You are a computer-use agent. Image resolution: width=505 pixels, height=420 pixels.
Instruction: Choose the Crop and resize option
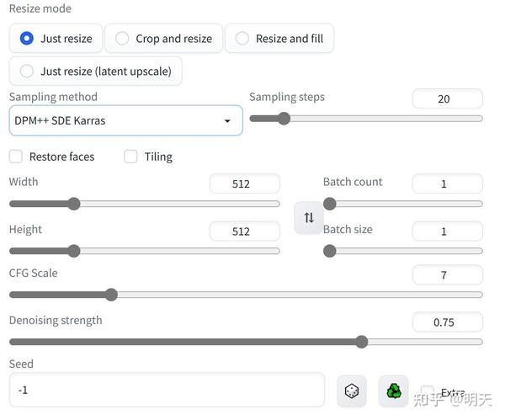pos(123,39)
